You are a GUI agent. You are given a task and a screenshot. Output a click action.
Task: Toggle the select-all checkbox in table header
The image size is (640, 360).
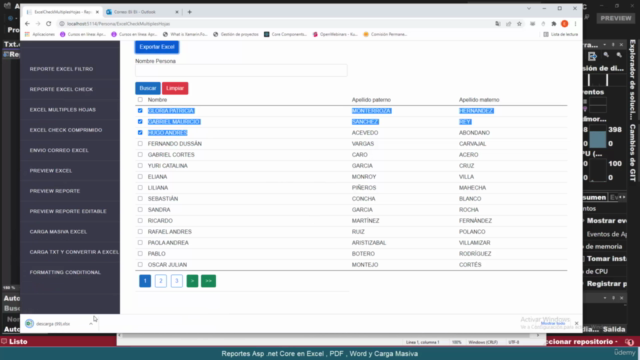click(140, 100)
